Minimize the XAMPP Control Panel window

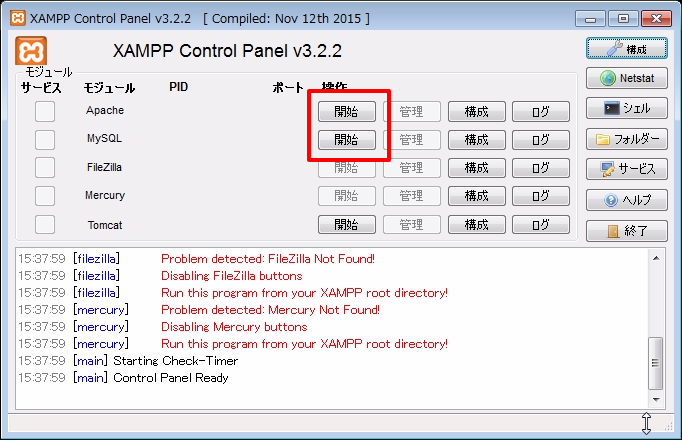tap(590, 19)
